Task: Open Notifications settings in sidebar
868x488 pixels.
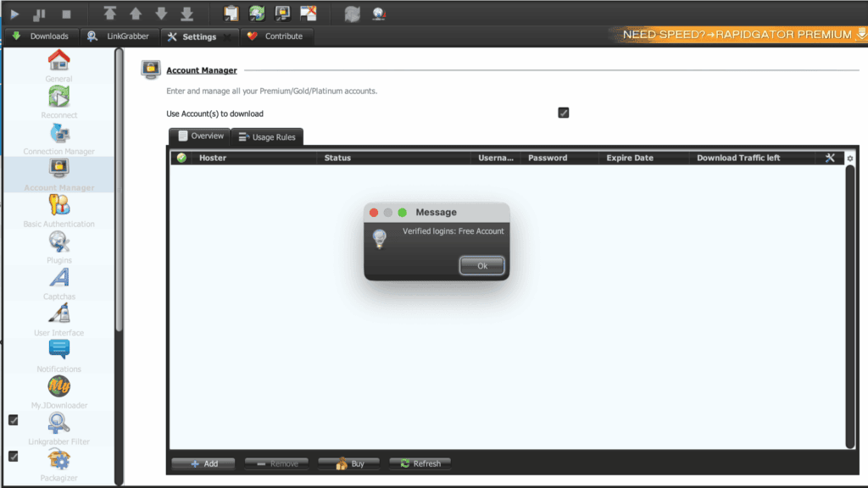Action: click(x=58, y=357)
